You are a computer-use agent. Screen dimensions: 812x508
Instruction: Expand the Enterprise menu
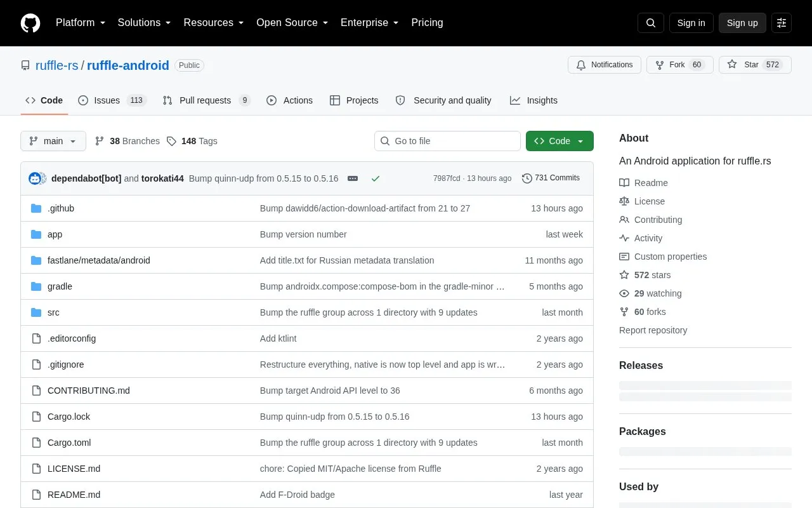(370, 23)
